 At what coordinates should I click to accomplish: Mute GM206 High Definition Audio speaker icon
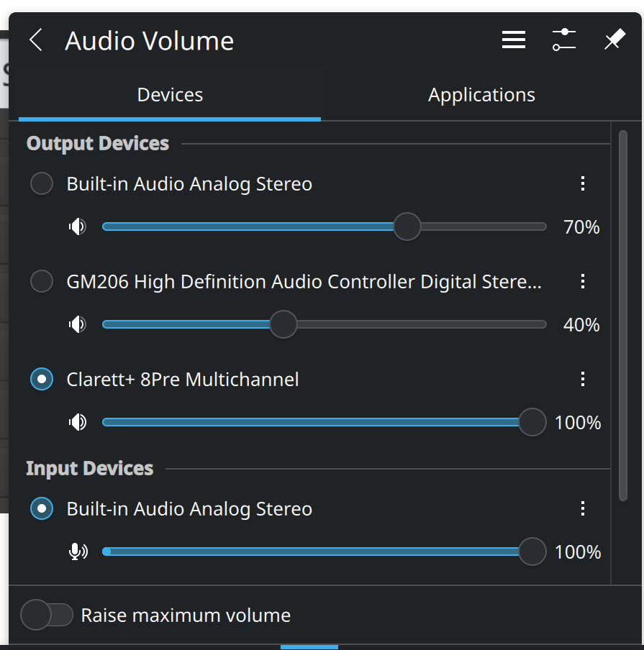pos(77,325)
